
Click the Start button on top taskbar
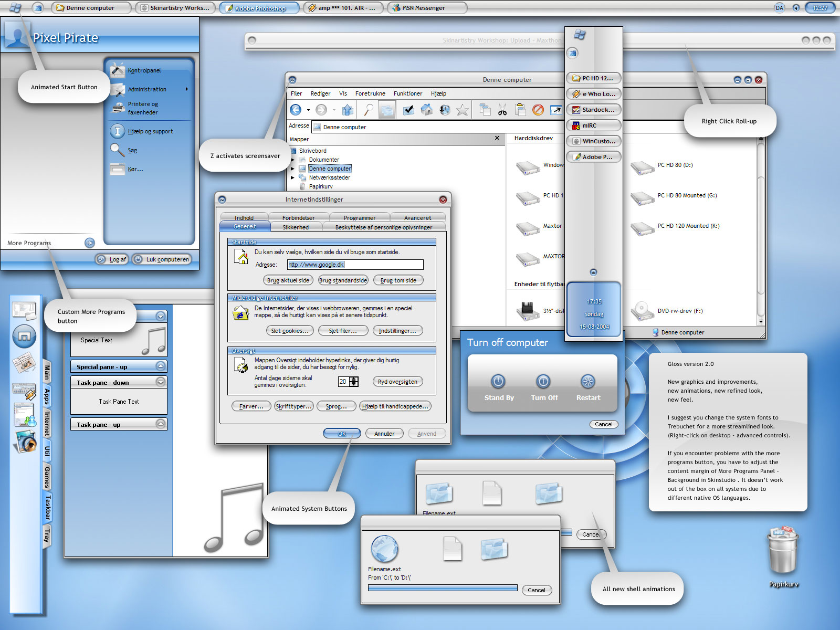16,7
